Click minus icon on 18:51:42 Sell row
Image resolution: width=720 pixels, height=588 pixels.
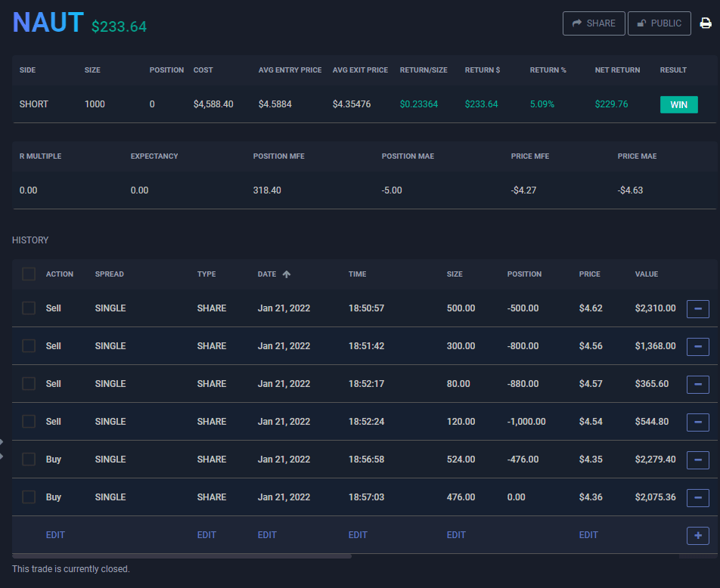pos(697,346)
